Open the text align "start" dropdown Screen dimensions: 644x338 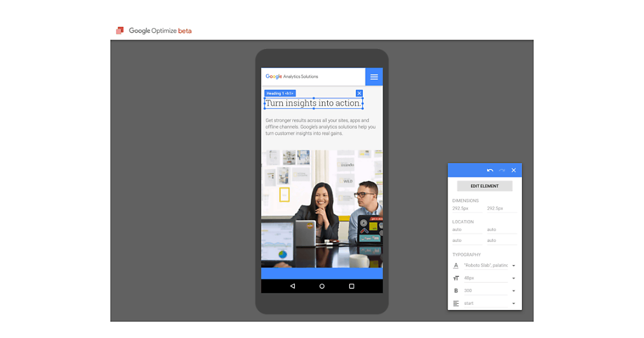tap(489, 304)
